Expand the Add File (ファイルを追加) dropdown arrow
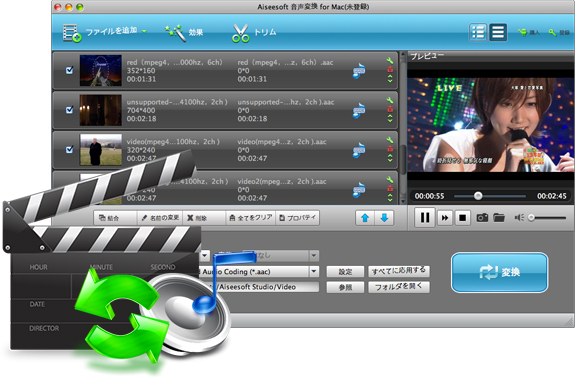The height and width of the screenshot is (378, 575). click(x=144, y=32)
